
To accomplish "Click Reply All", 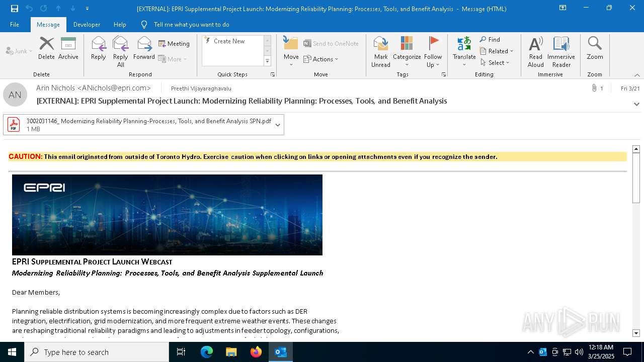I will pos(121,52).
